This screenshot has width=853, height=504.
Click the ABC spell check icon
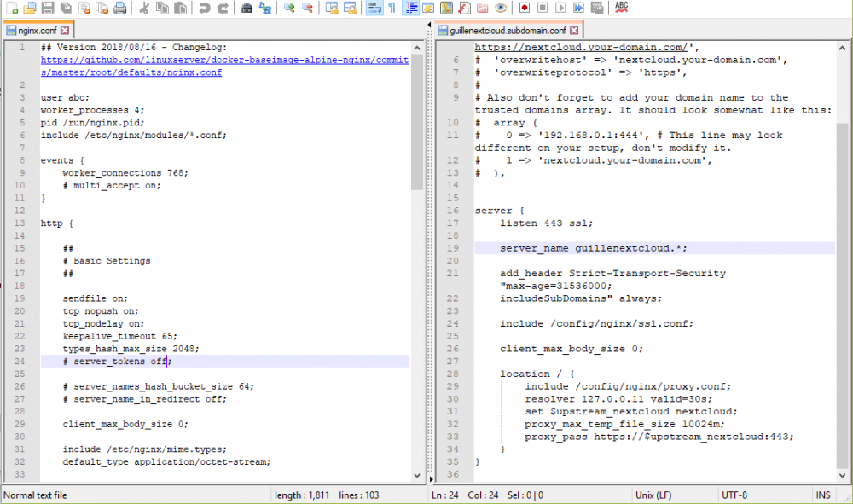click(621, 8)
